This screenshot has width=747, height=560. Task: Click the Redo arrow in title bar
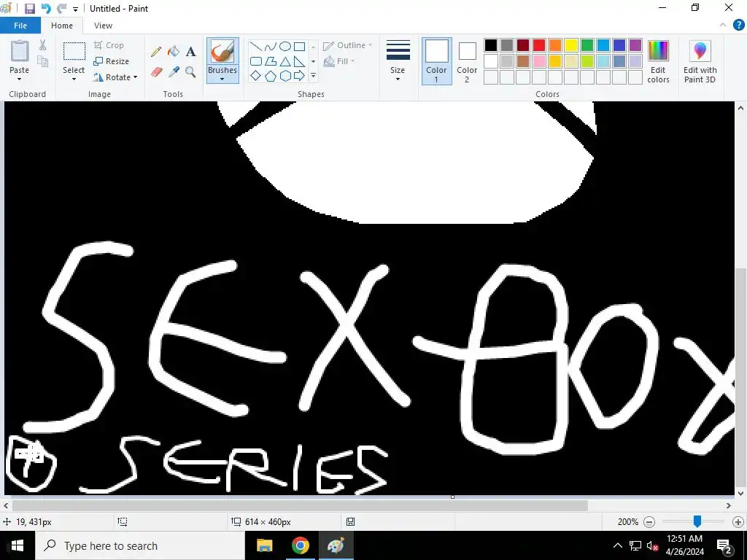tap(61, 9)
